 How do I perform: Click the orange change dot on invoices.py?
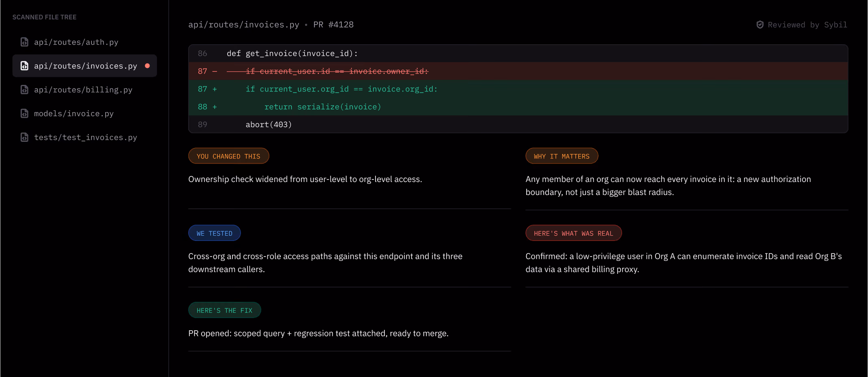coord(147,66)
